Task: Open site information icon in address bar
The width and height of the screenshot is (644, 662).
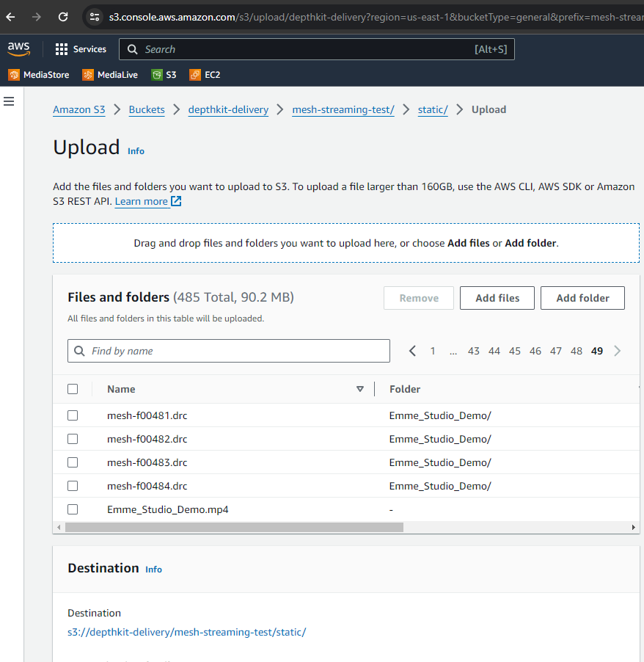Action: (95, 17)
